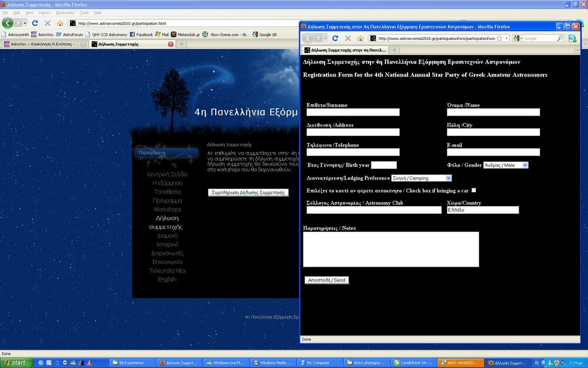Open the search engine selector next to Google box
This screenshot has height=368, width=588.
coord(517,38)
